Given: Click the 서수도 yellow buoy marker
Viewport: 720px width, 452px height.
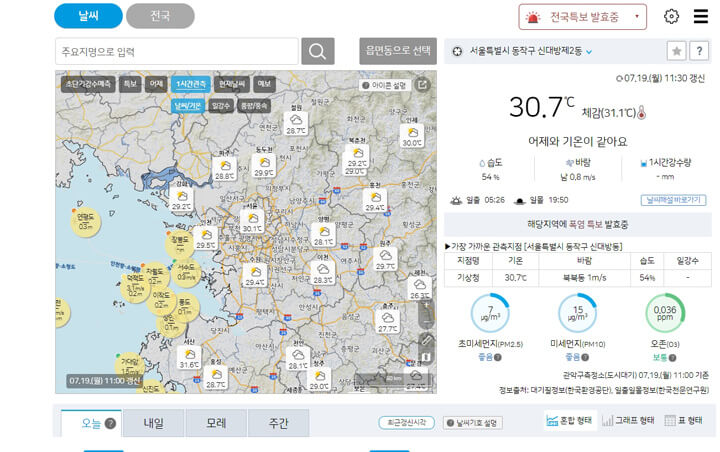Looking at the screenshot, I should [186, 273].
